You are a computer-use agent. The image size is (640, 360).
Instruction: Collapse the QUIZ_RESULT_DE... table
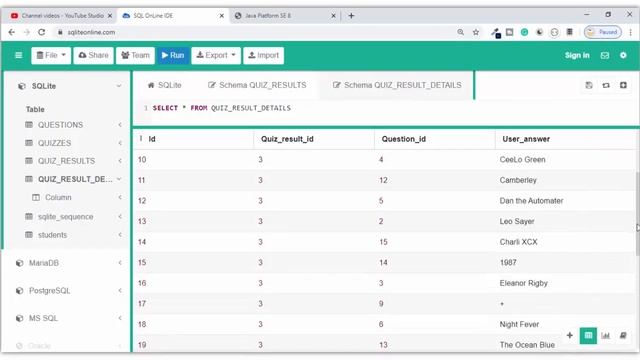[x=119, y=179]
